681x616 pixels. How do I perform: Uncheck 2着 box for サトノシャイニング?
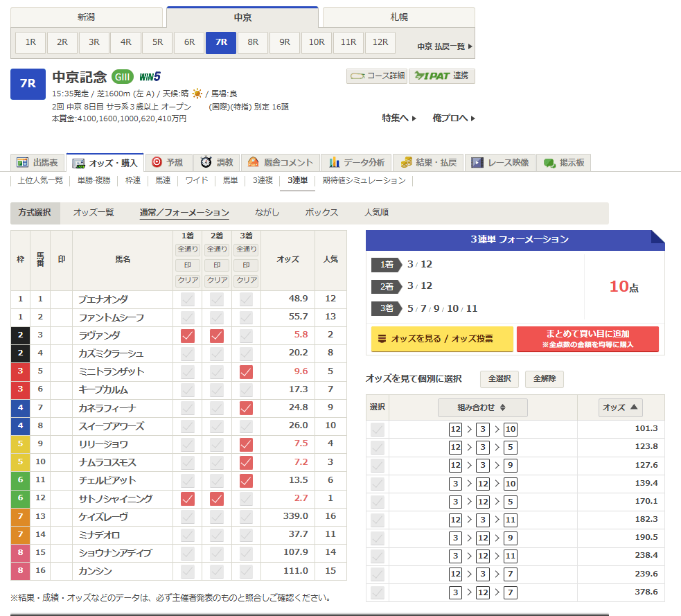pos(217,499)
